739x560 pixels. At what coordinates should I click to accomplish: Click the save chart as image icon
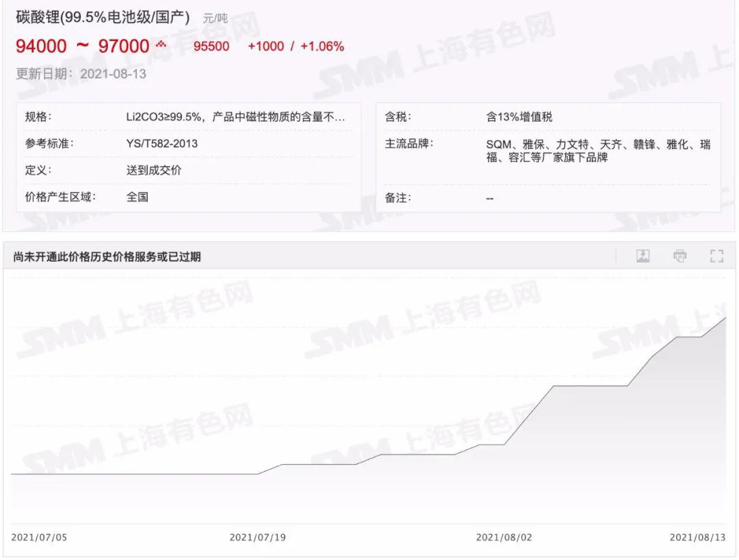tap(643, 256)
